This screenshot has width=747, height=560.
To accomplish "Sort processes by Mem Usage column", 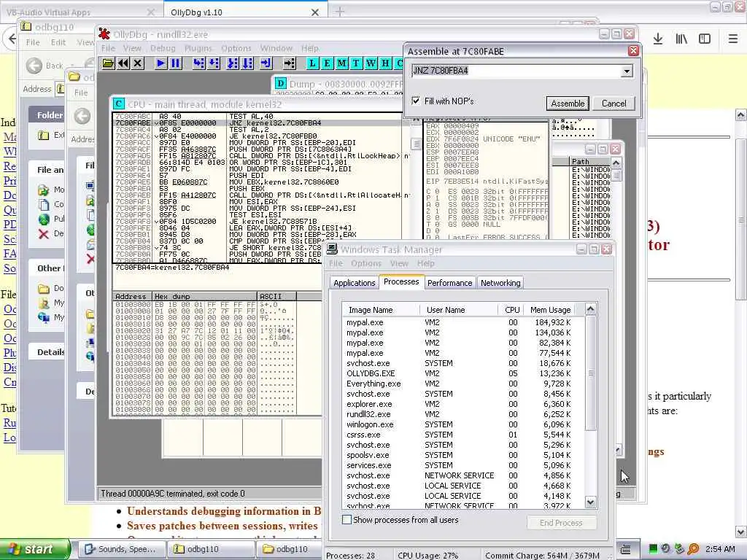I will (x=550, y=309).
